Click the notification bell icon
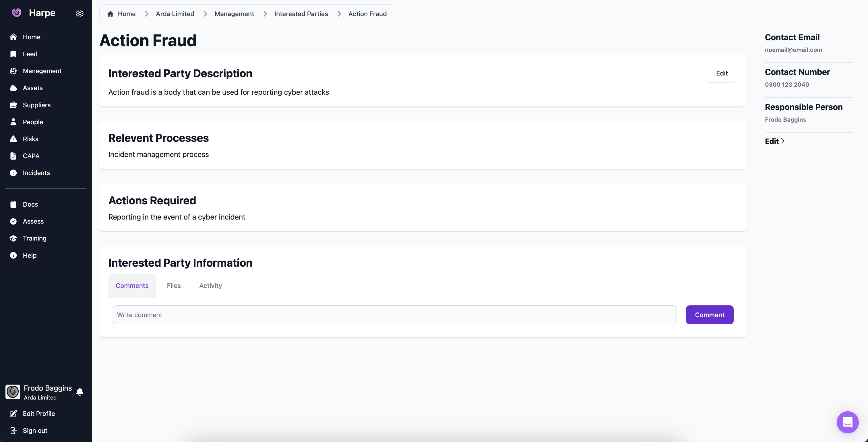Image resolution: width=868 pixels, height=442 pixels. 80,392
